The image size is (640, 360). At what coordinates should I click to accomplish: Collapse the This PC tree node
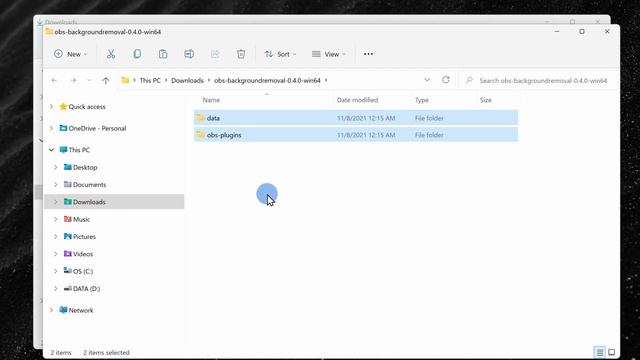pos(51,150)
